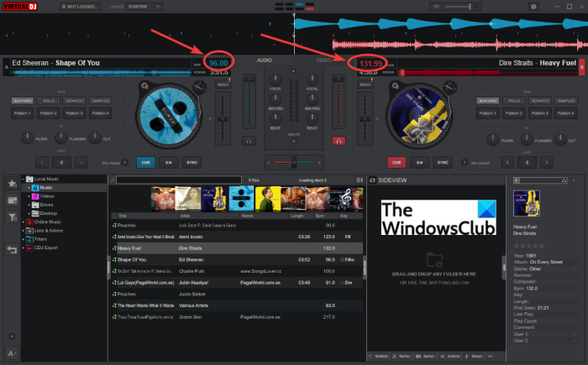Image resolution: width=588 pixels, height=365 pixels.
Task: Toggle the Match button on deck A
Action: point(223,85)
